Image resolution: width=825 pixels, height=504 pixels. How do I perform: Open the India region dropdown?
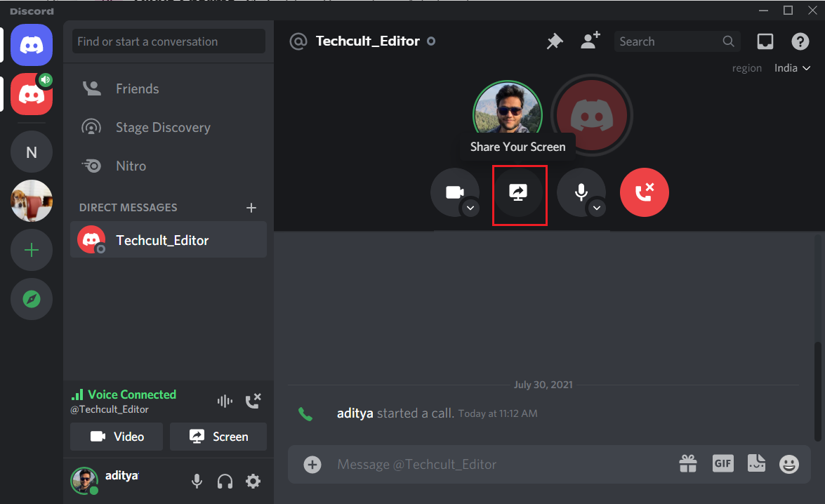pyautogui.click(x=792, y=67)
